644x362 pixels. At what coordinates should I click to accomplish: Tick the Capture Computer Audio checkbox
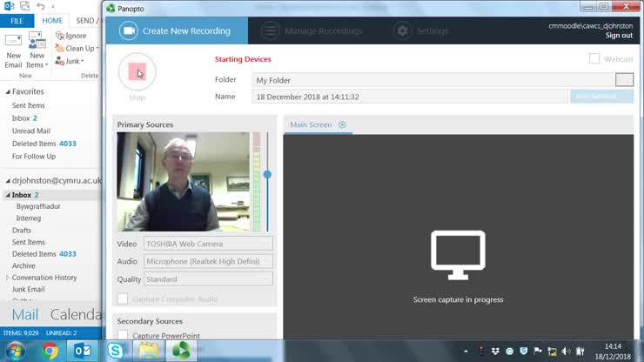tap(123, 299)
